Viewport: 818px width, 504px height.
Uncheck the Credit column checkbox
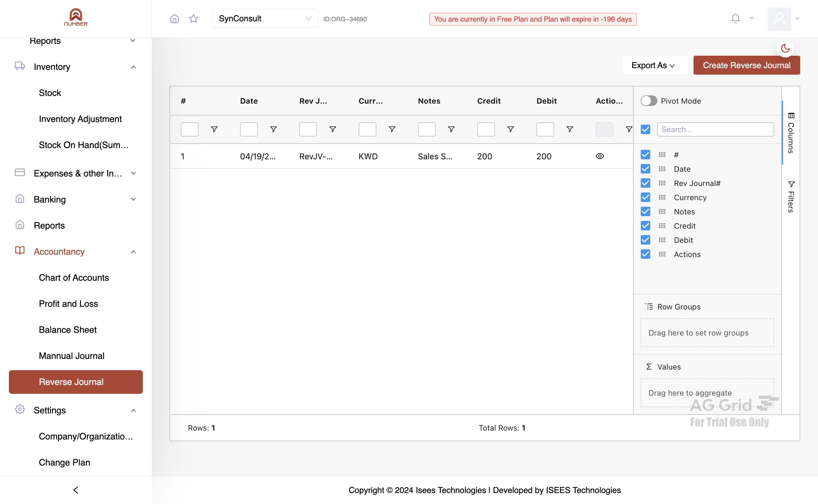(646, 226)
